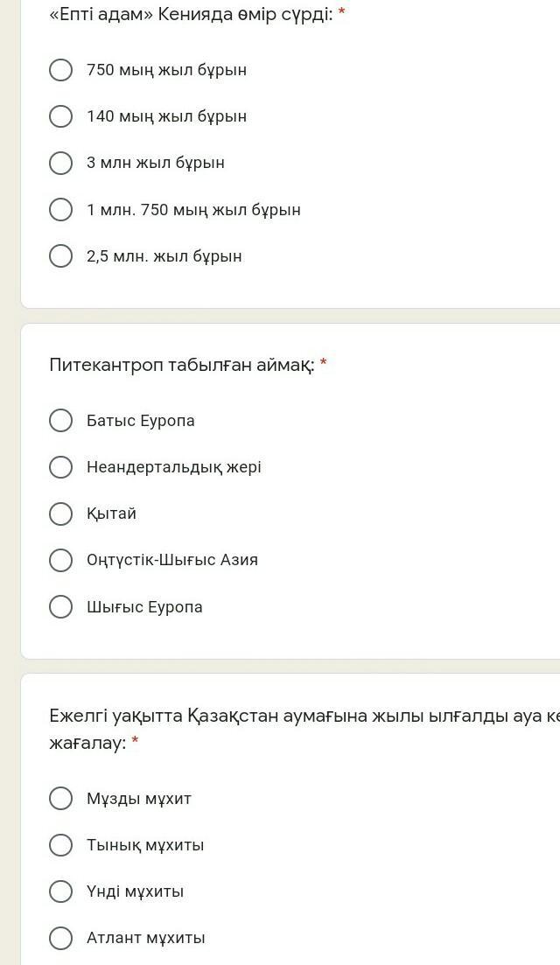Viewport: 560px width, 965px height.
Task: Mark 'Шығыс Еуропа' radio button
Action: tap(60, 607)
